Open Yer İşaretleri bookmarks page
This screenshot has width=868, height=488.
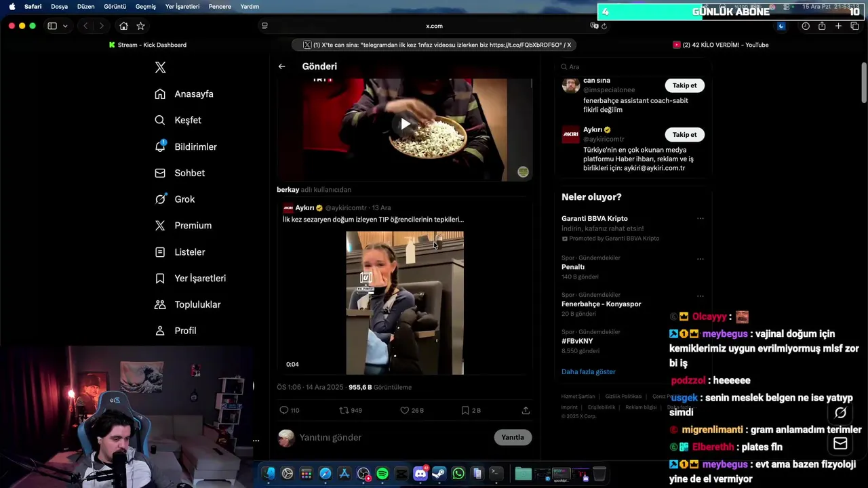(190, 279)
